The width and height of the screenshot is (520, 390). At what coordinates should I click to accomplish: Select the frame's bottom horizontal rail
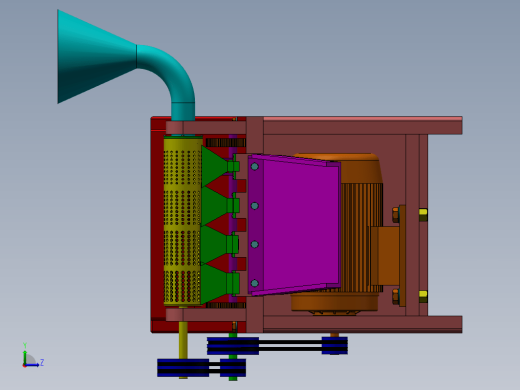tap(363, 324)
